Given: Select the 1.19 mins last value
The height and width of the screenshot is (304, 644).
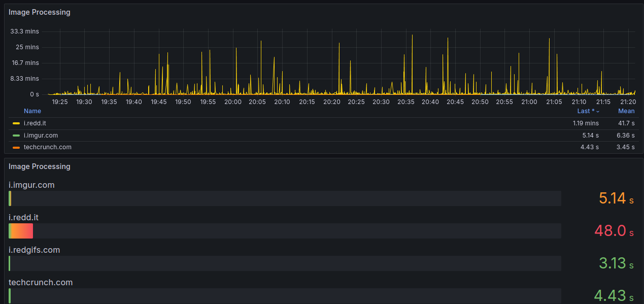Looking at the screenshot, I should tap(586, 123).
